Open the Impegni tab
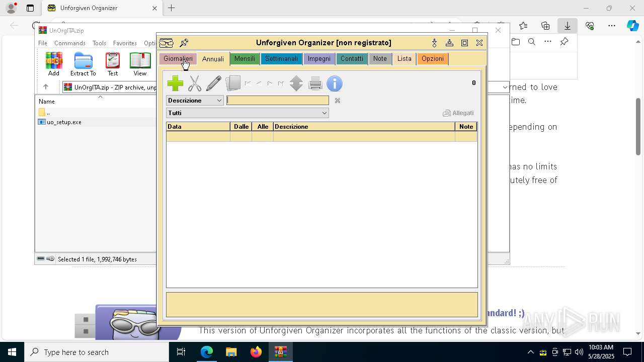Viewport: 644px width, 362px height. [x=319, y=59]
